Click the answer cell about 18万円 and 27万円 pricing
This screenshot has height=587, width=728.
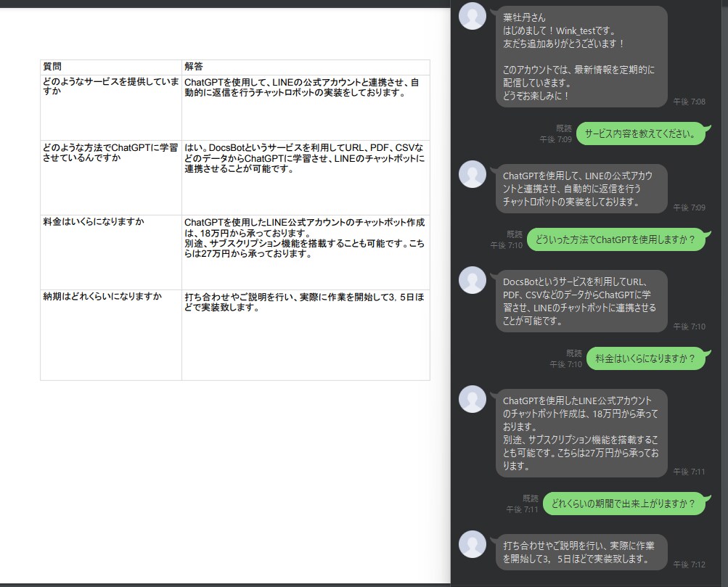(306, 252)
